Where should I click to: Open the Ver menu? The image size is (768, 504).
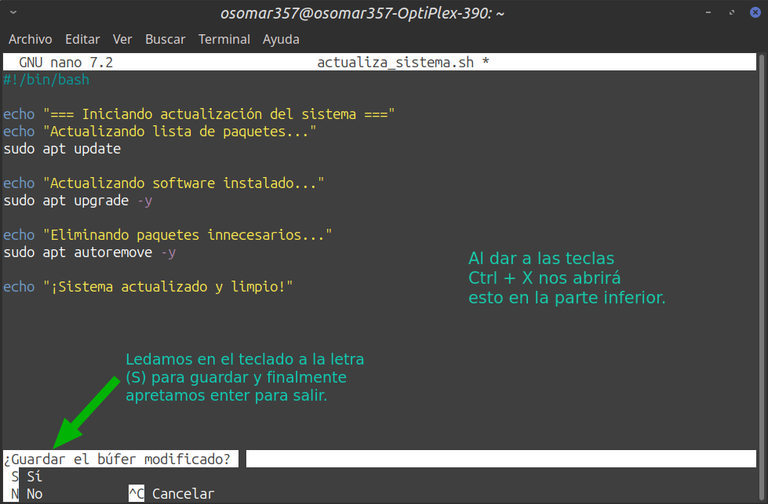point(122,39)
